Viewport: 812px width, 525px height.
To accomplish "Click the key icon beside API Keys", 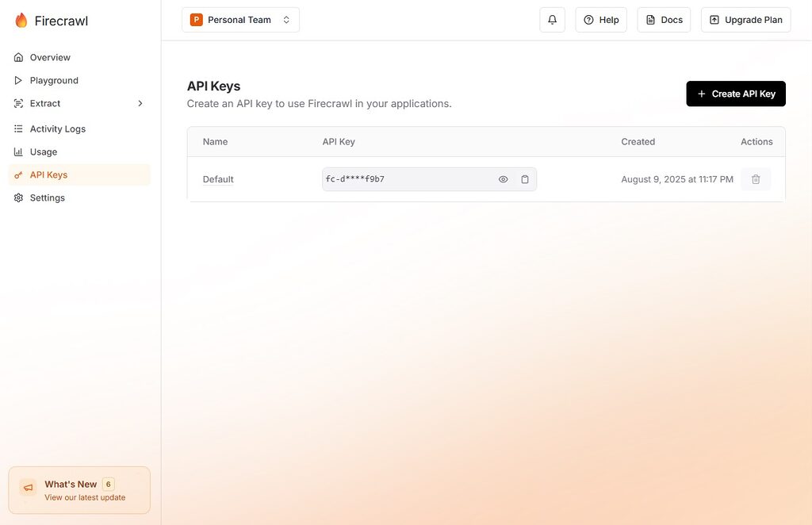I will click(x=18, y=174).
